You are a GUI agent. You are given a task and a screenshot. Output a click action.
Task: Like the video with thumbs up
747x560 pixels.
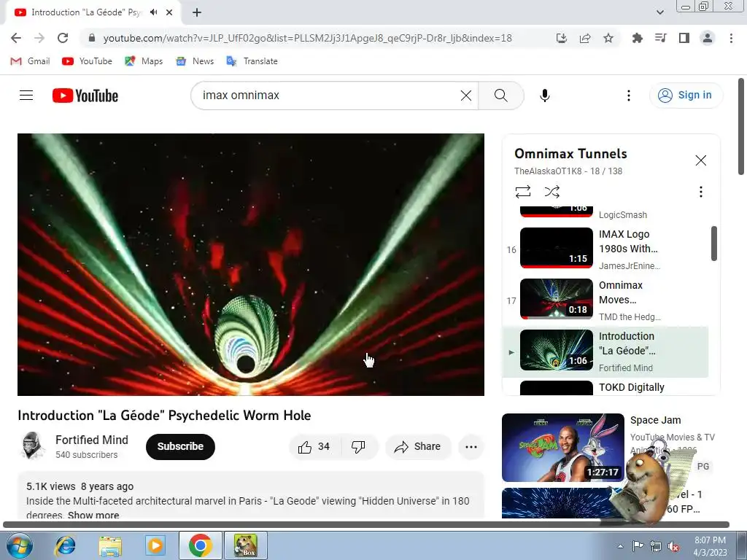pos(314,447)
